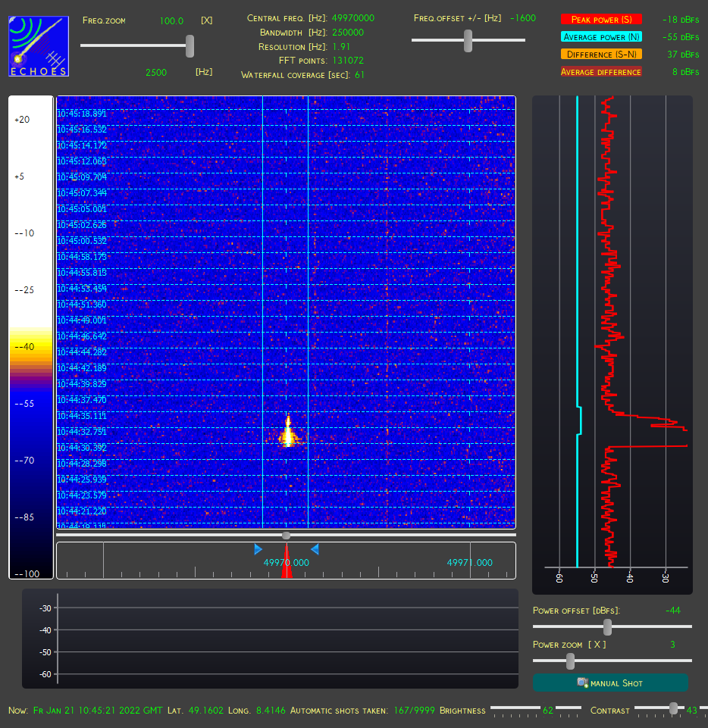Image resolution: width=708 pixels, height=728 pixels.
Task: Click the cyan Average power (N) label
Action: pos(601,37)
